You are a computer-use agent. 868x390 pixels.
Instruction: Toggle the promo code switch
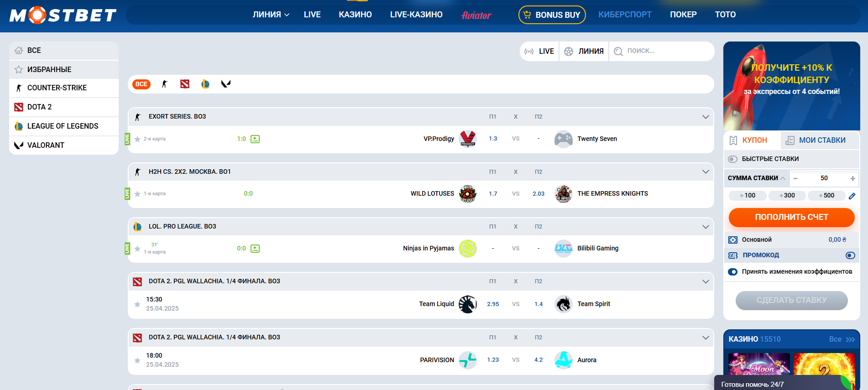pyautogui.click(x=850, y=255)
